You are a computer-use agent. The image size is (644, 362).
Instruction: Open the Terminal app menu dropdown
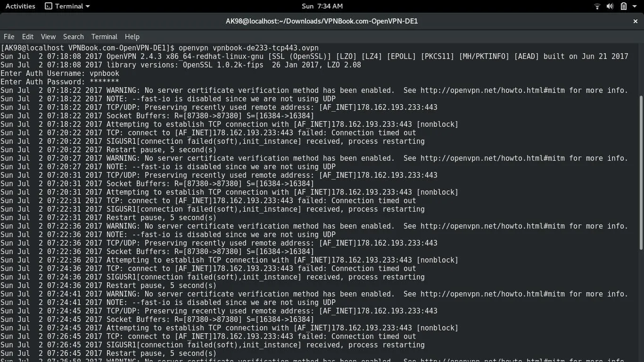[x=67, y=6]
